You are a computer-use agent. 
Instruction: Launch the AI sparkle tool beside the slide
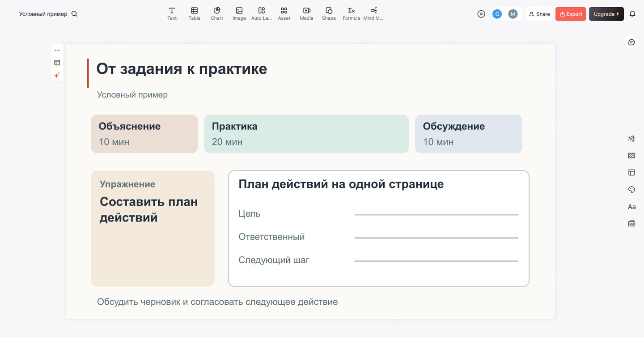57,75
